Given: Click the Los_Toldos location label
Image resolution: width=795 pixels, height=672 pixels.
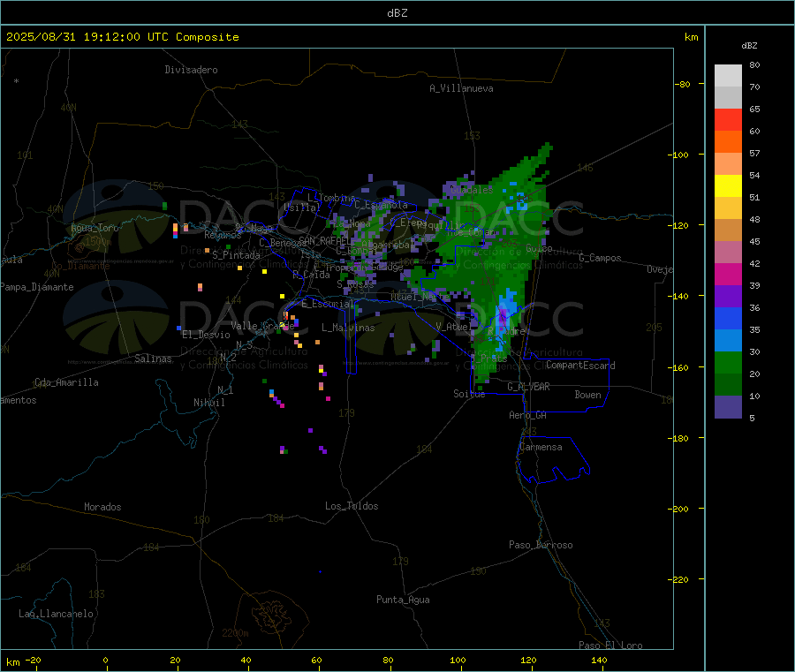Looking at the screenshot, I should tap(352, 506).
